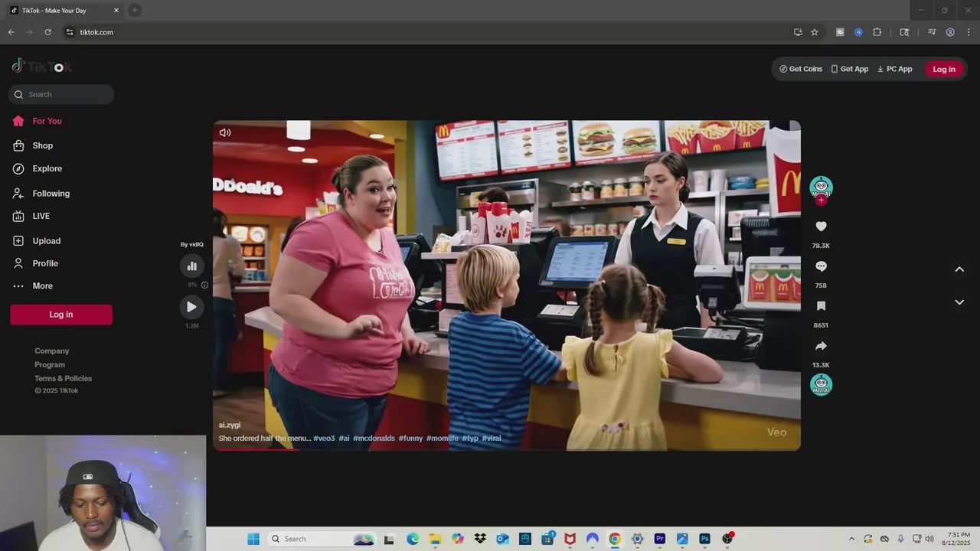Viewport: 980px width, 551px height.
Task: Click the Windows taskbar Search box
Action: (321, 539)
